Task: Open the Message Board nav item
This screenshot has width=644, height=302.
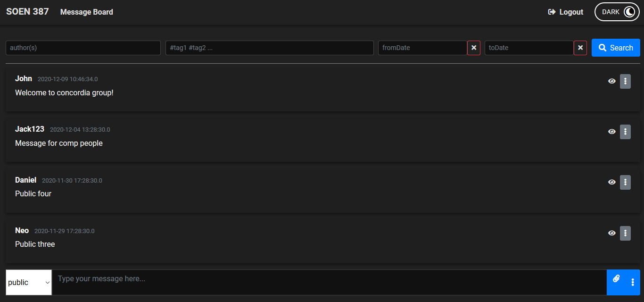Action: (87, 12)
